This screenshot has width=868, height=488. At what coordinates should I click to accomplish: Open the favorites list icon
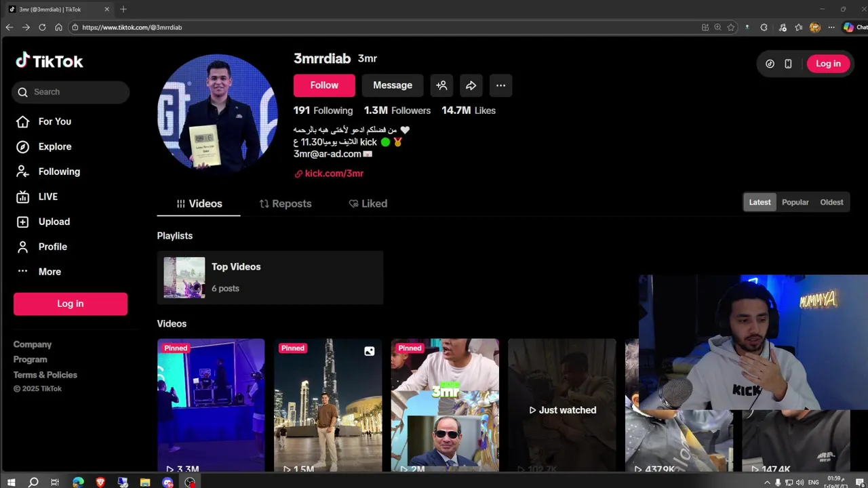click(799, 27)
